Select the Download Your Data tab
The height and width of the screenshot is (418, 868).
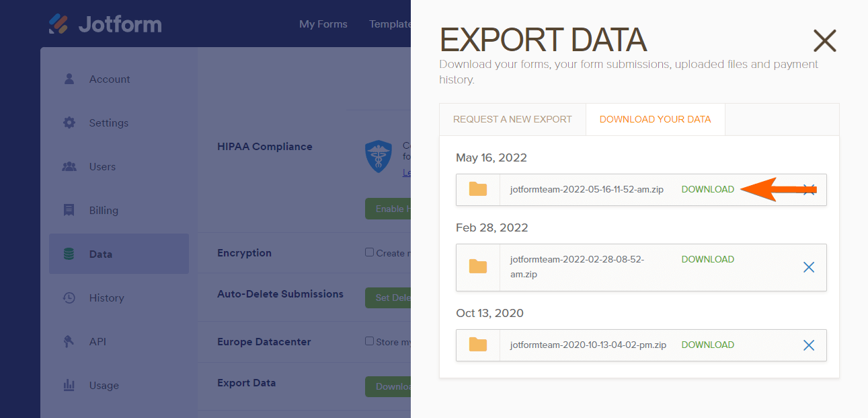(x=655, y=119)
